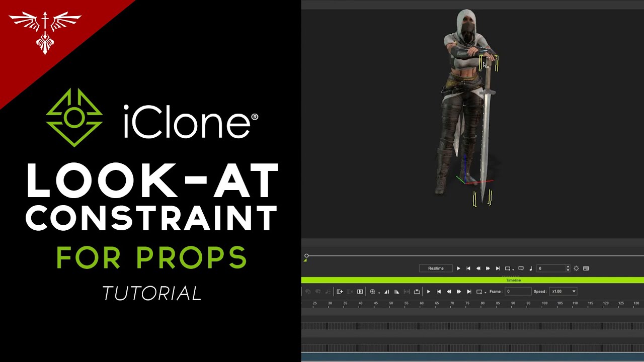Click the mark-in triangle icon in timeline toolbar

click(x=386, y=292)
